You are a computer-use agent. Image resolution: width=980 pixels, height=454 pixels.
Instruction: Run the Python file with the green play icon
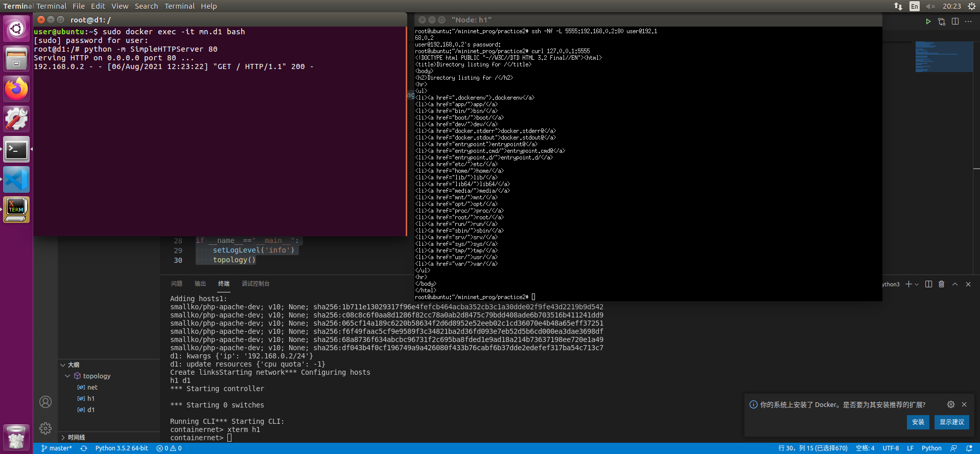(x=928, y=21)
